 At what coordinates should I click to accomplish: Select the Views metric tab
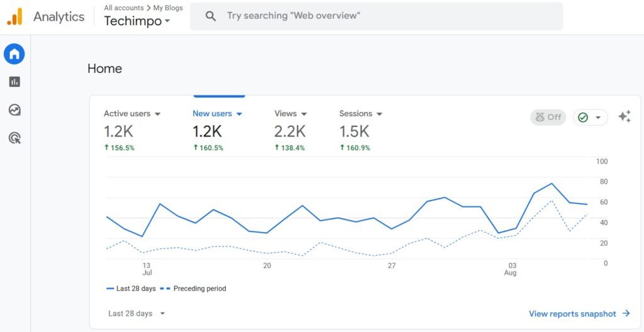[x=290, y=114]
